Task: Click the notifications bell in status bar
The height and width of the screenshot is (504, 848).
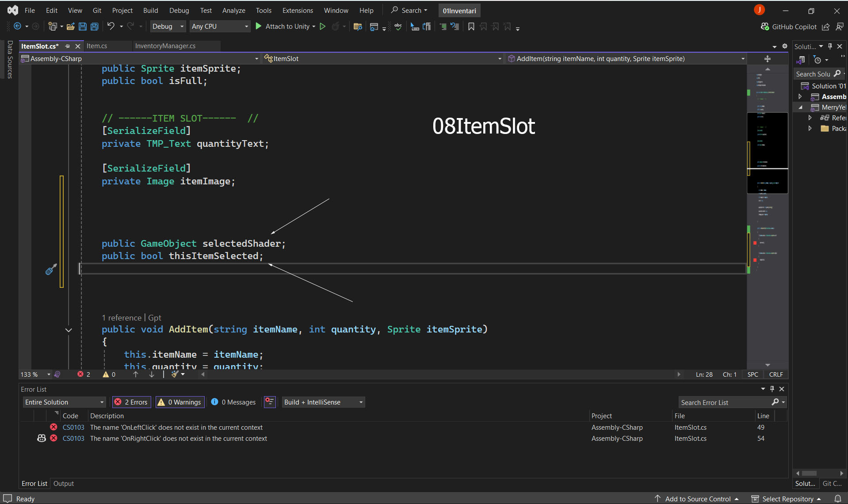Action: click(x=837, y=499)
